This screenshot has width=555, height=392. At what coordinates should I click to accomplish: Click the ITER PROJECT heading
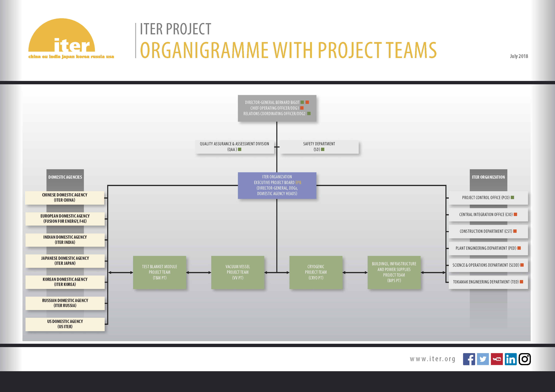(x=175, y=29)
